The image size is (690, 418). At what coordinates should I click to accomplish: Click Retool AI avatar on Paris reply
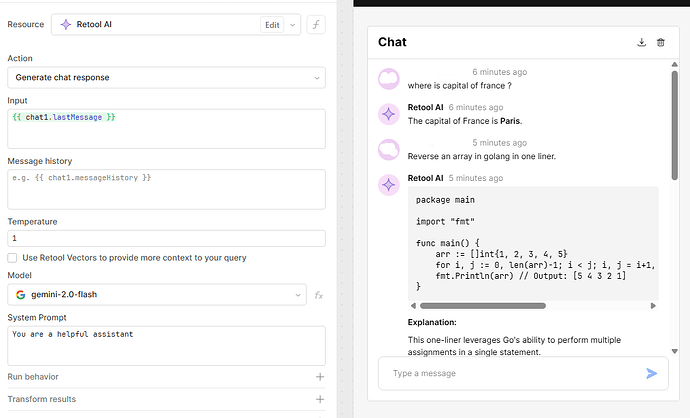click(389, 114)
